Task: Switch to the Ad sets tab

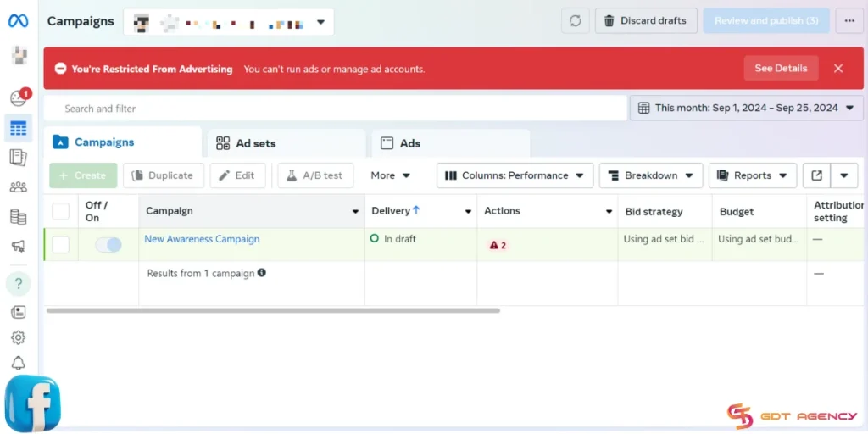Action: click(287, 143)
